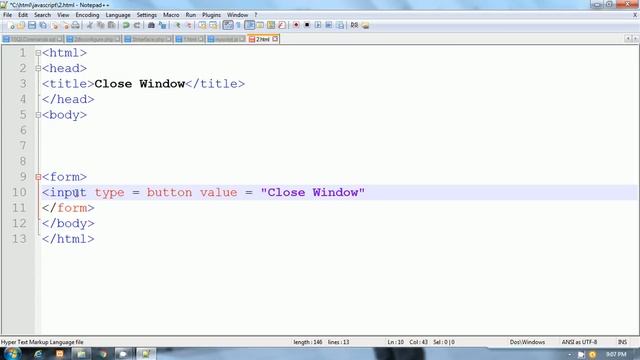640x360 pixels.
Task: Click "ANSI as UTF-8" in status bar
Action: click(x=579, y=342)
